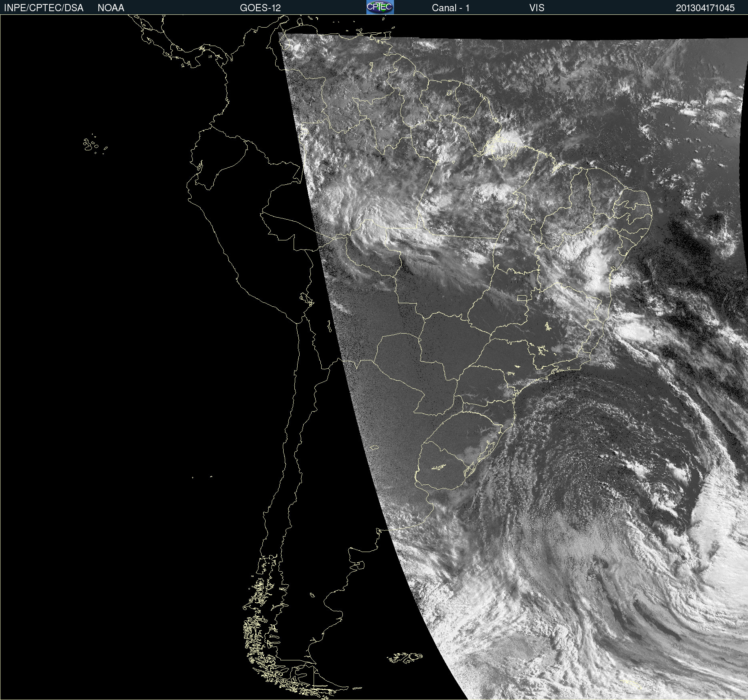The height and width of the screenshot is (700, 748).
Task: Click the CPTEC logo in header
Action: click(380, 7)
